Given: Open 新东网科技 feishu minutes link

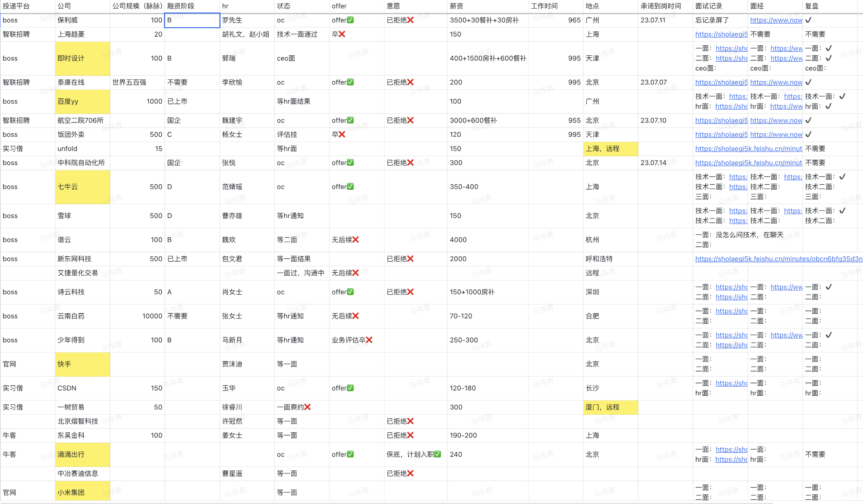Looking at the screenshot, I should 778,259.
